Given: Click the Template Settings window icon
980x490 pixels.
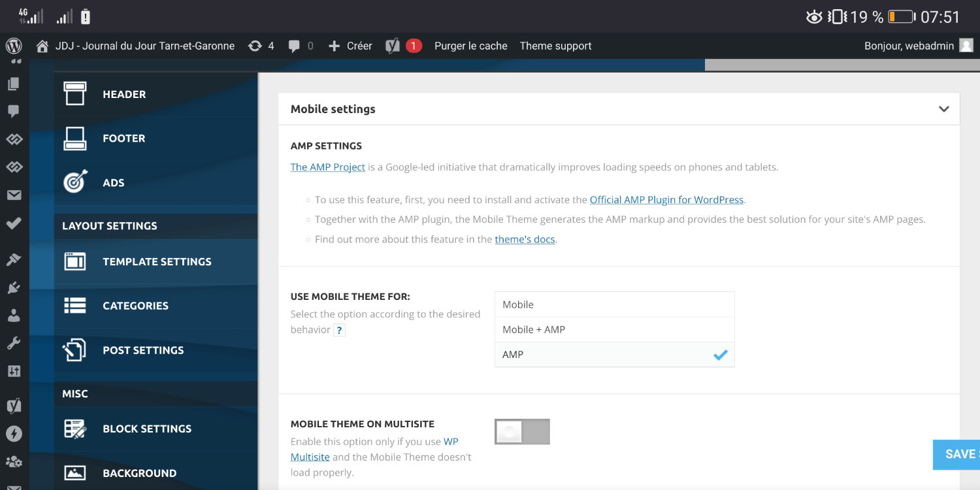Looking at the screenshot, I should click(x=74, y=261).
